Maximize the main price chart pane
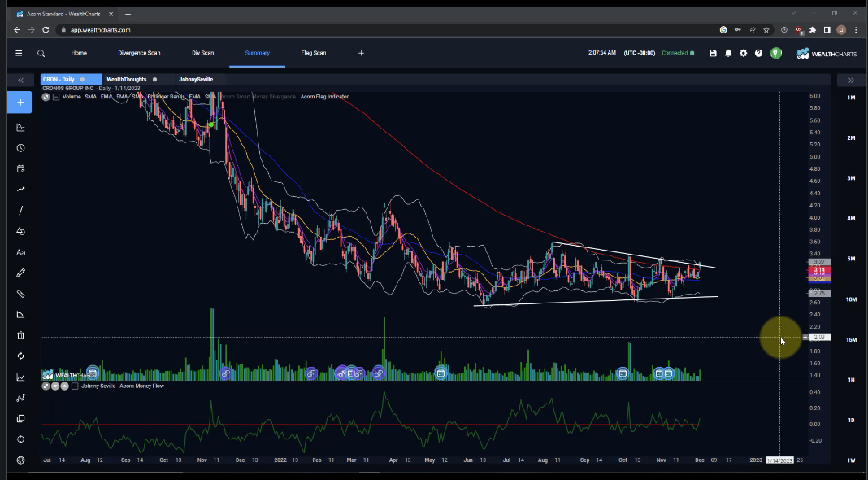 pyautogui.click(x=46, y=97)
